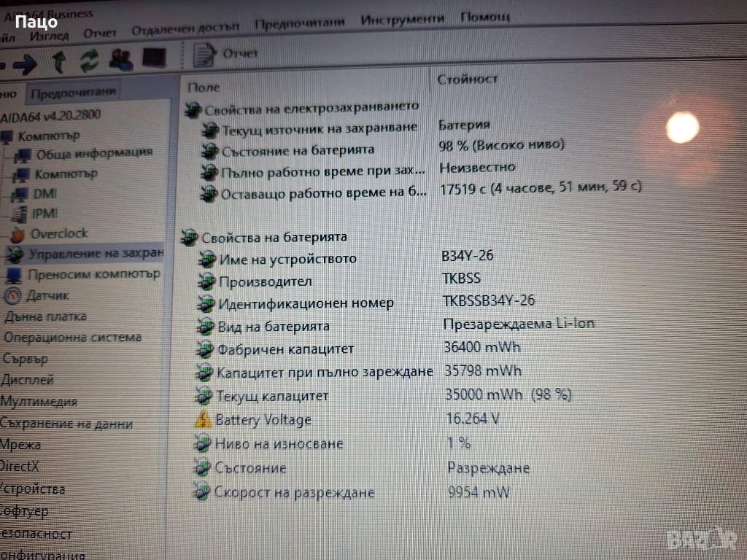This screenshot has height=560, width=747.
Task: Switch to the Предпочитани sidebar tab
Action: point(73,93)
